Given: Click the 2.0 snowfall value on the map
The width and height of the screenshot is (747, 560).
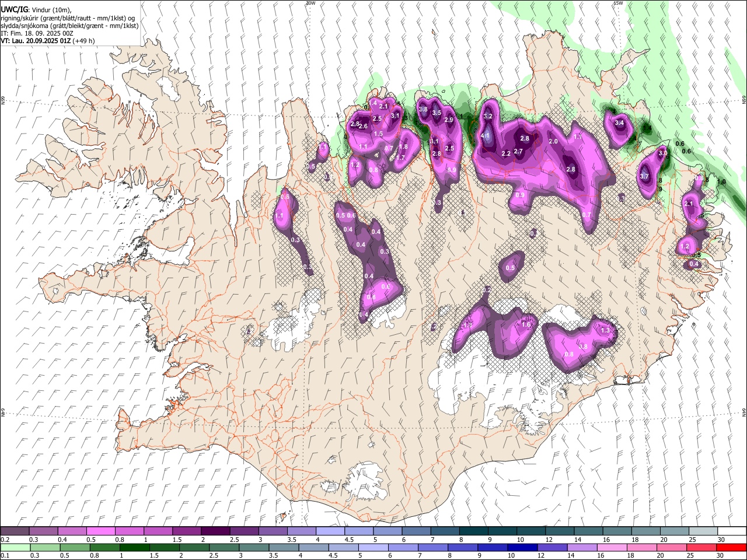Looking at the screenshot, I should (x=553, y=142).
